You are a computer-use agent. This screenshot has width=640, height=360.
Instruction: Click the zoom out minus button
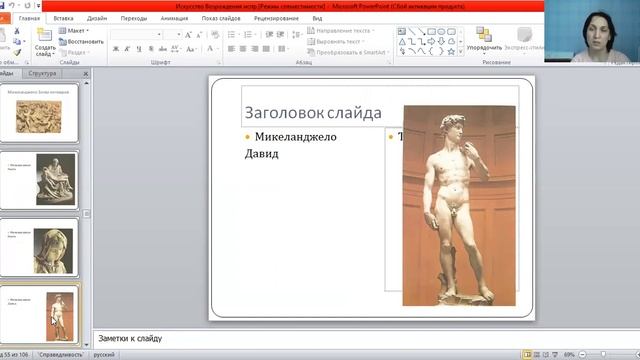tap(583, 355)
